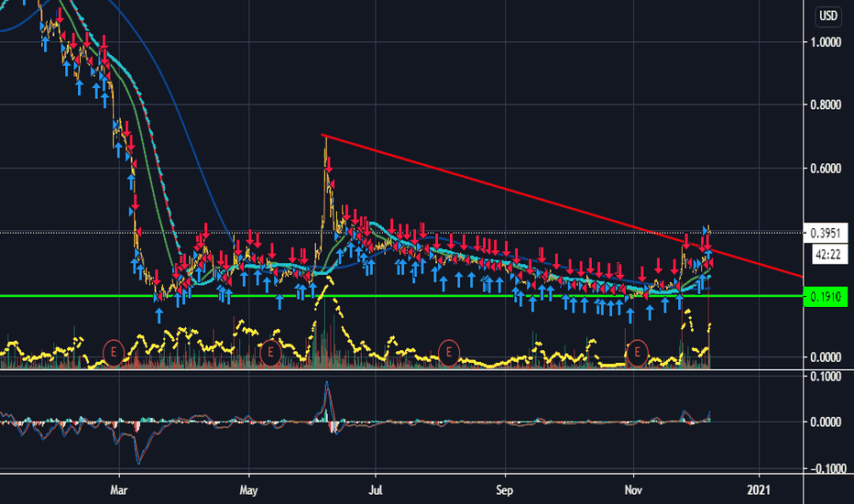Click the earnings marker before September
Viewport: 854px width, 504px height.
[449, 353]
